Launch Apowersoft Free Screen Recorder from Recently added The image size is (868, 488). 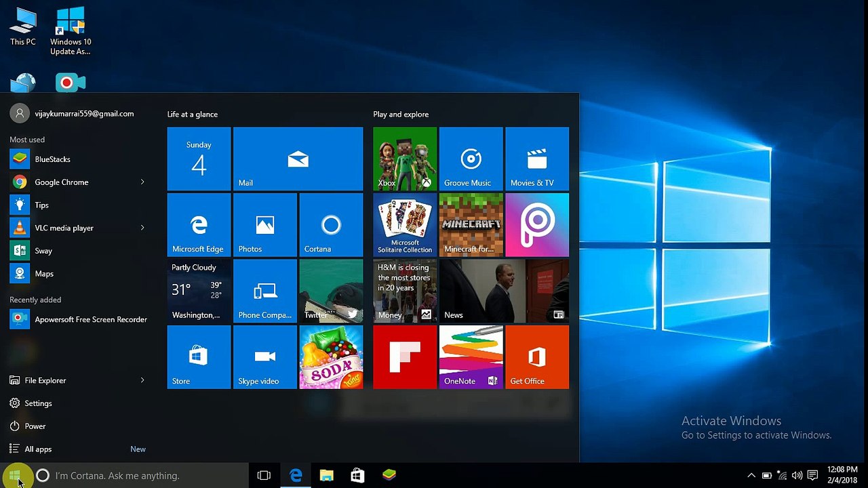pyautogui.click(x=78, y=319)
